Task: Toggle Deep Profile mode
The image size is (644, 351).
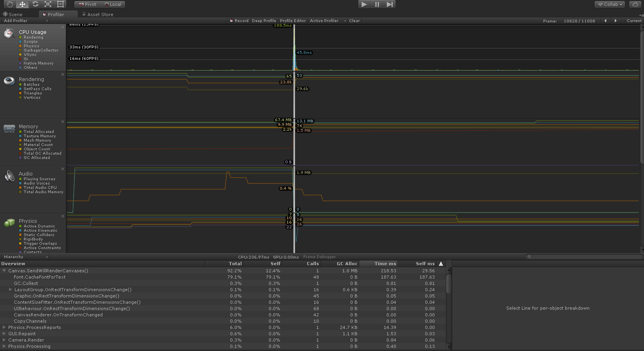Action: pos(264,21)
